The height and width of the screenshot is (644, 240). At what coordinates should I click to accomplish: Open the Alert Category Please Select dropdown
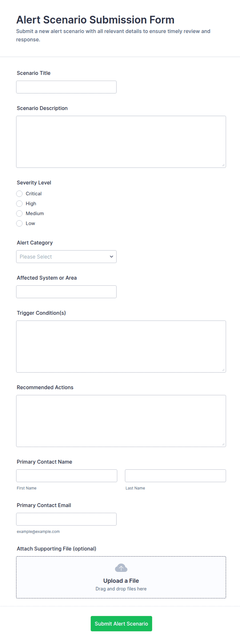tap(66, 257)
